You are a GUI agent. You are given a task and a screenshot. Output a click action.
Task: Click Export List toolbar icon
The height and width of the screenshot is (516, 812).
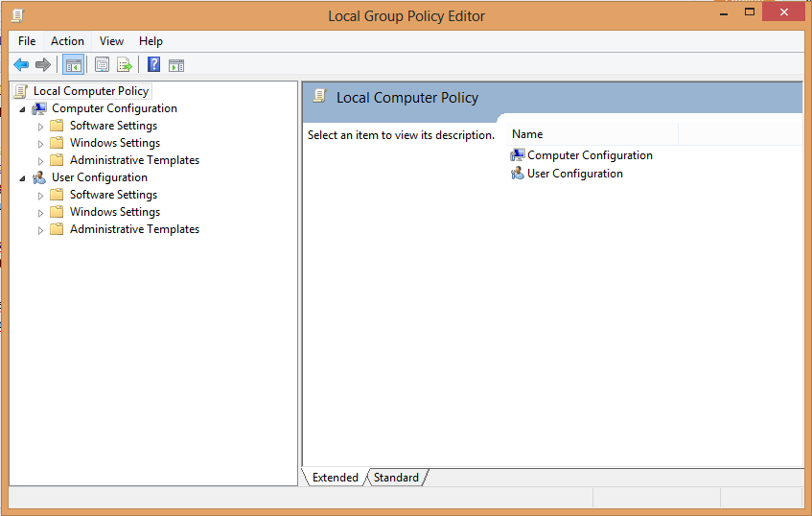tap(125, 65)
